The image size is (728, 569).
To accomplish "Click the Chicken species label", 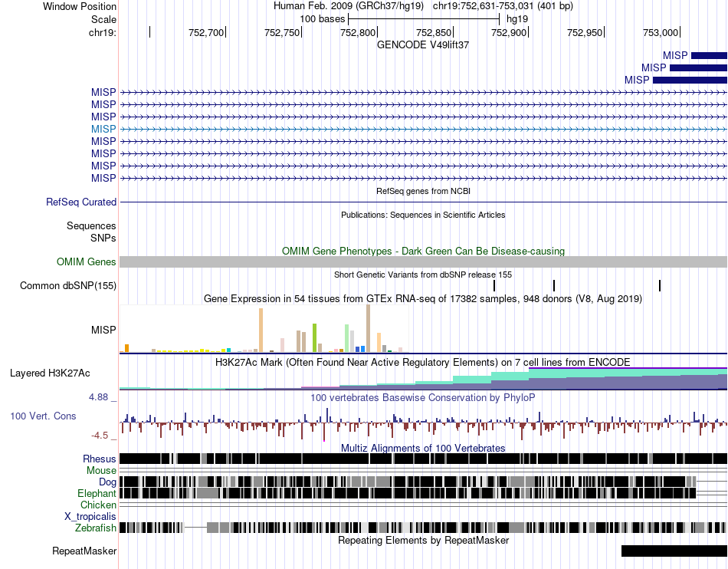I will (x=98, y=505).
